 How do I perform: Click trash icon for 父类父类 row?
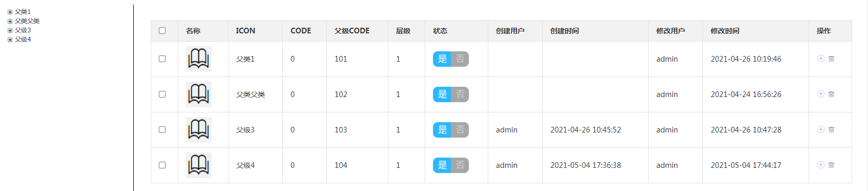tap(831, 94)
